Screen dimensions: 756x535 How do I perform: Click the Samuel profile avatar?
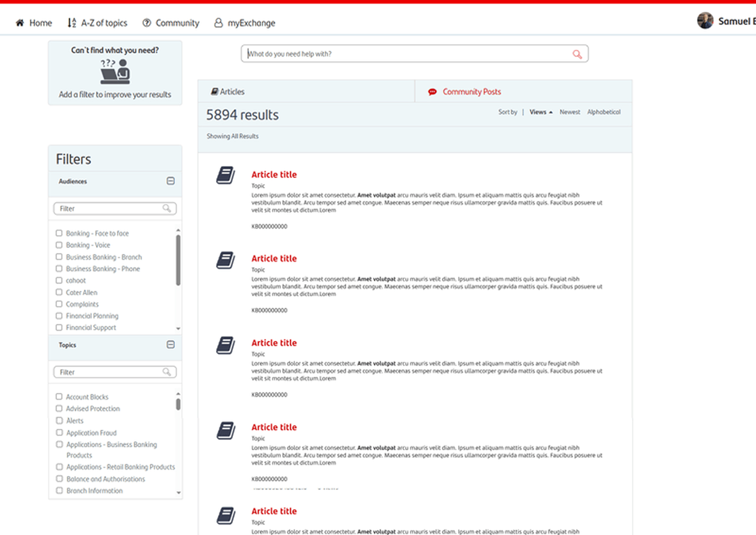tap(705, 20)
